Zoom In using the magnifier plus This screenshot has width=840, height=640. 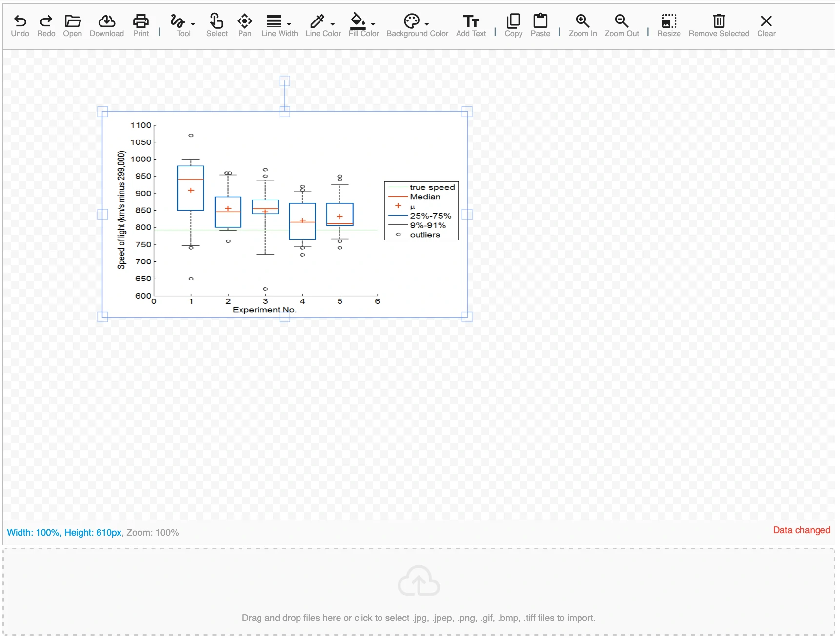pos(582,21)
